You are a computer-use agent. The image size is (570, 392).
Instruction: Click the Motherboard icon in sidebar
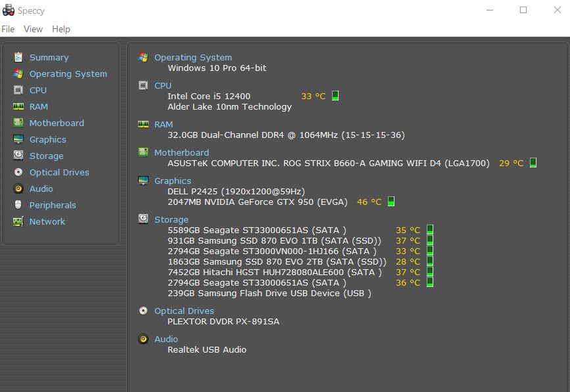point(18,123)
